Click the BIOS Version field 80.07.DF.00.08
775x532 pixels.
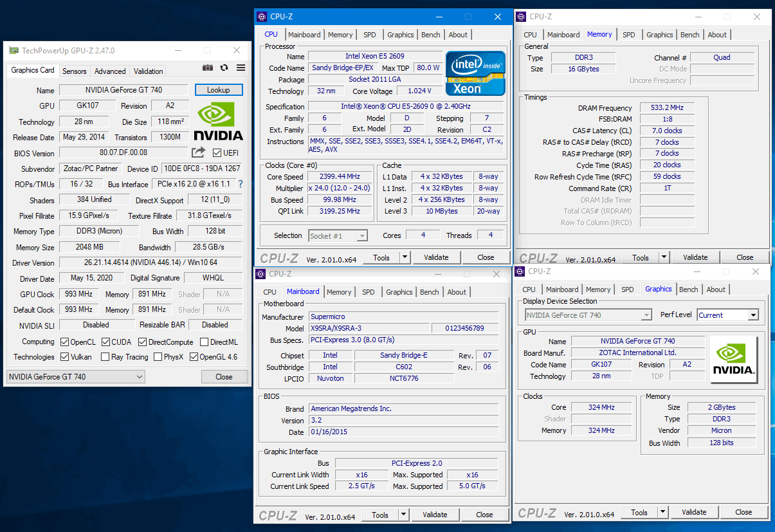(123, 153)
